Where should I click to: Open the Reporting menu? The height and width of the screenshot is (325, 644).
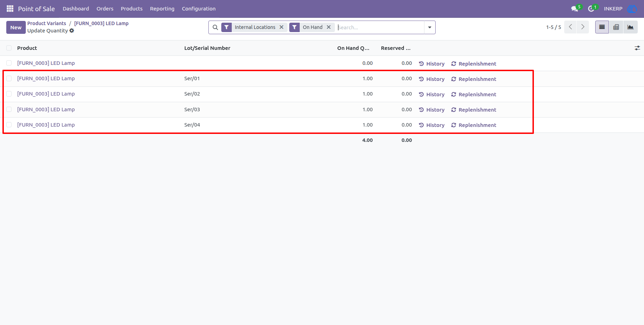pyautogui.click(x=162, y=9)
